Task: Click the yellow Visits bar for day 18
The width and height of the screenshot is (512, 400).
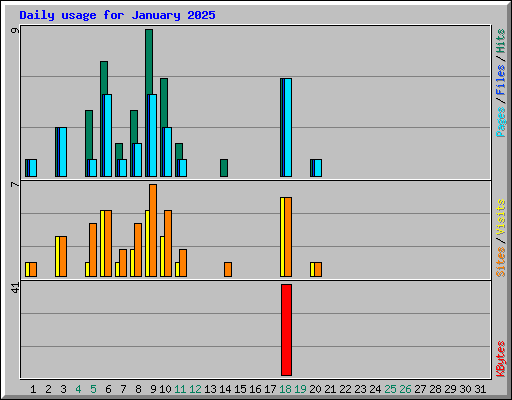Action: pos(282,237)
